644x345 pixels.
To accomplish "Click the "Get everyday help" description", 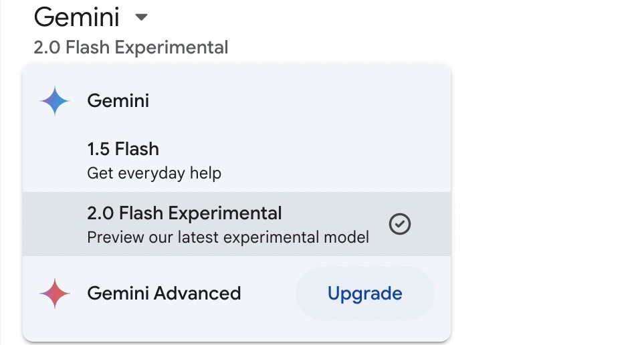I will [x=154, y=173].
